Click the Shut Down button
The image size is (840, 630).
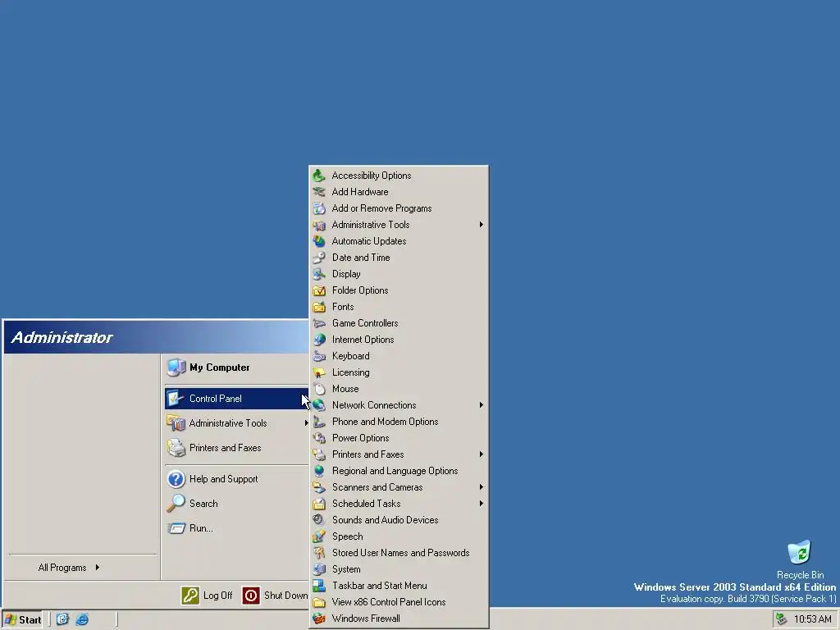pyautogui.click(x=274, y=596)
